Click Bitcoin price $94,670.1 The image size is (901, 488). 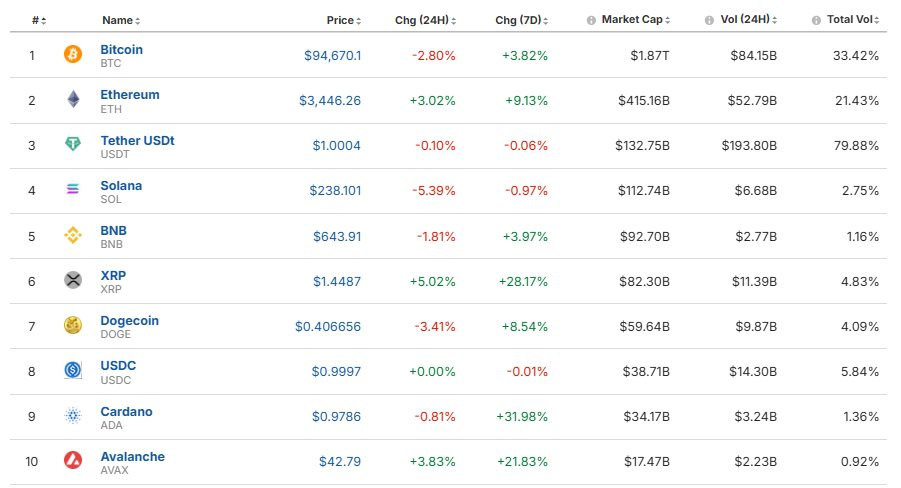pos(333,56)
